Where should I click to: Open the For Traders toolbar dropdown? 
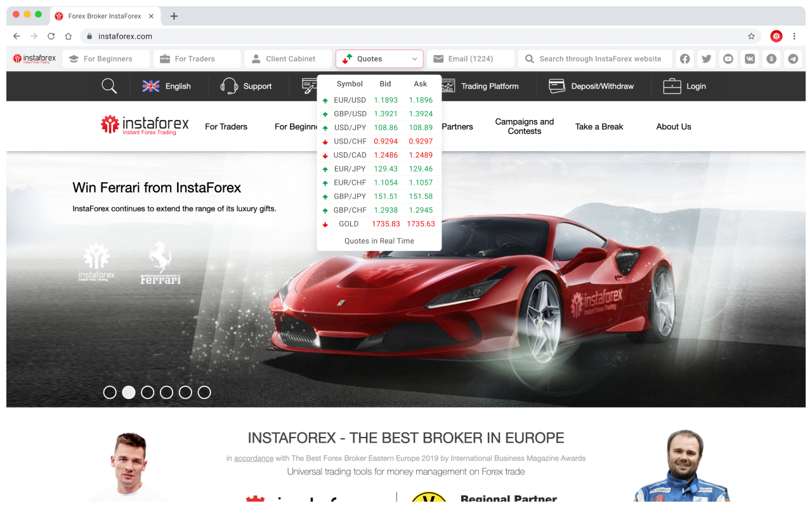[x=197, y=58]
